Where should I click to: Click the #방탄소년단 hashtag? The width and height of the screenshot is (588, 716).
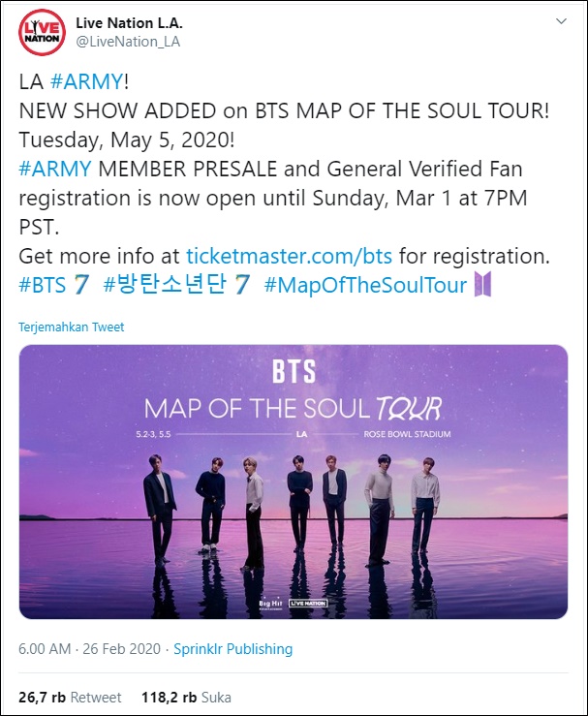coord(165,285)
